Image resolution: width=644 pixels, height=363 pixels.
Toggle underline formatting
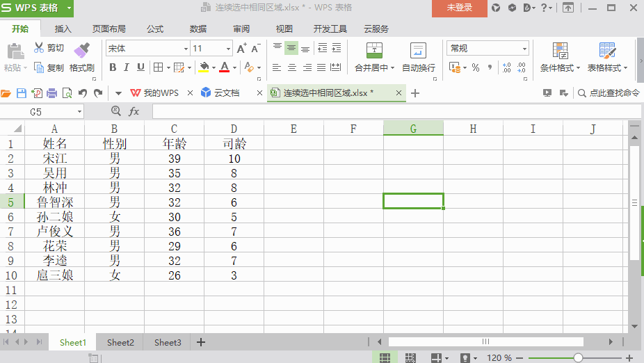(x=140, y=67)
